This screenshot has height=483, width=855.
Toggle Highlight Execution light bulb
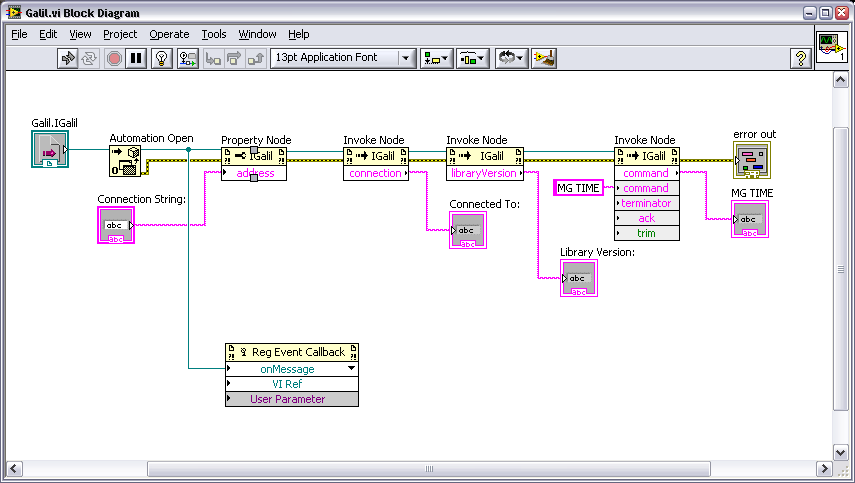[161, 58]
